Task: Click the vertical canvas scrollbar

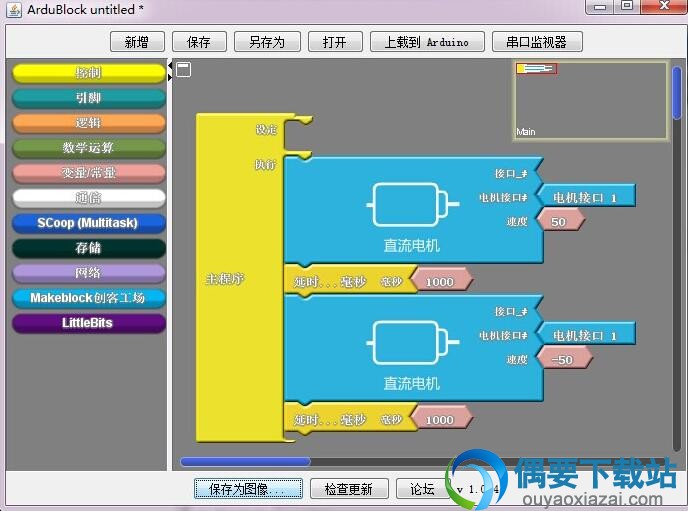Action: 677,92
